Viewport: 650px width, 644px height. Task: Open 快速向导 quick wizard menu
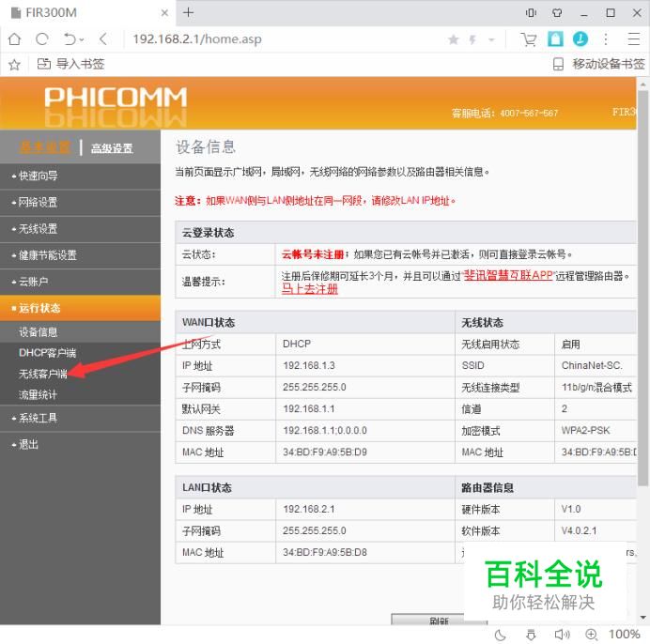(x=80, y=176)
